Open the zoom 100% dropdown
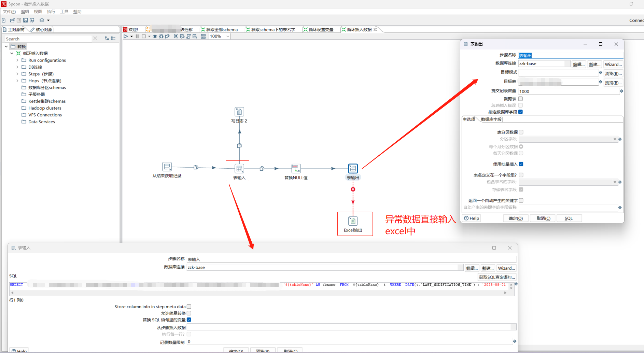This screenshot has height=353, width=644. tap(228, 36)
